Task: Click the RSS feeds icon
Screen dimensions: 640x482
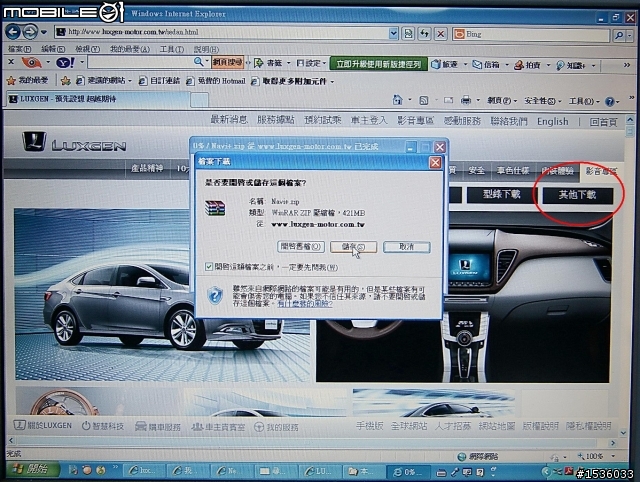Action: coord(424,100)
